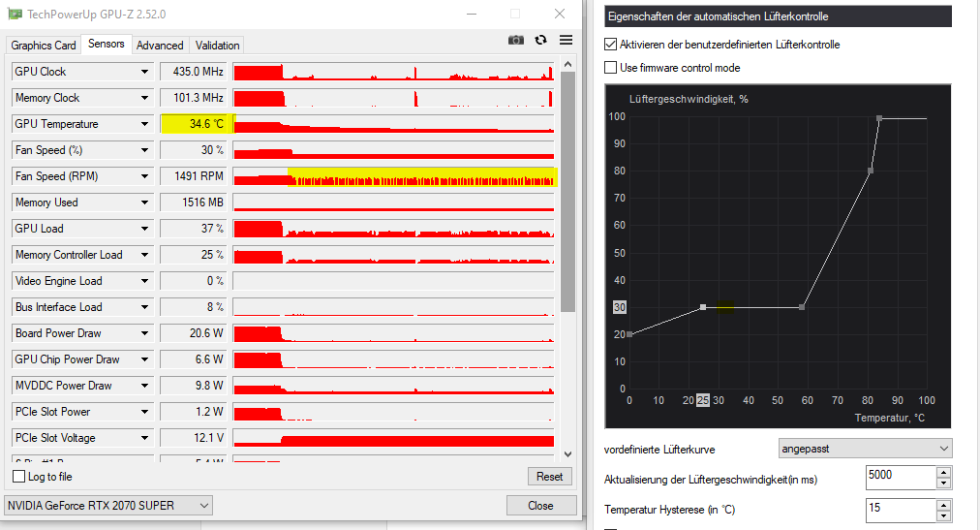Click the fan curve node at 25°C, 30%
This screenshot has height=530, width=980.
pos(703,307)
